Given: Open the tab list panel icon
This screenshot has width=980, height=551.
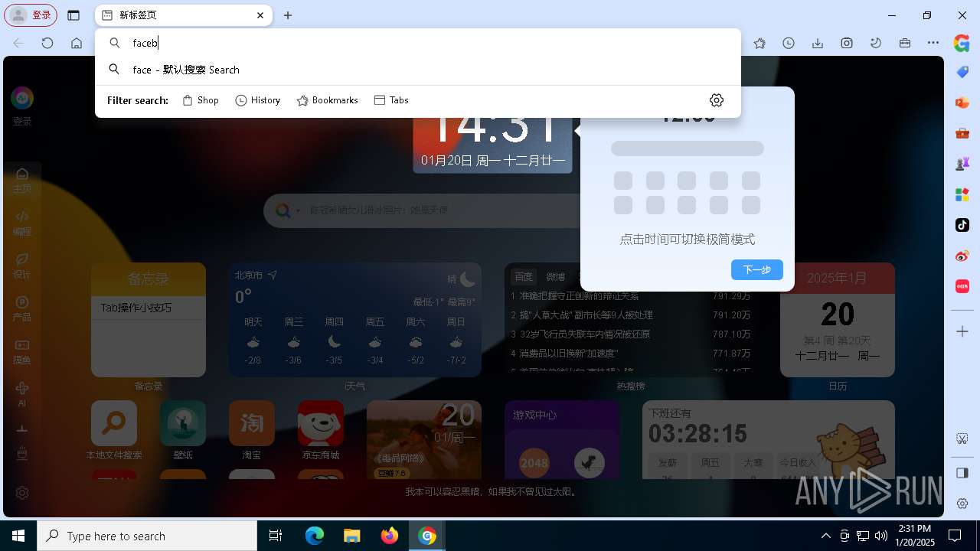Looking at the screenshot, I should pos(73,15).
